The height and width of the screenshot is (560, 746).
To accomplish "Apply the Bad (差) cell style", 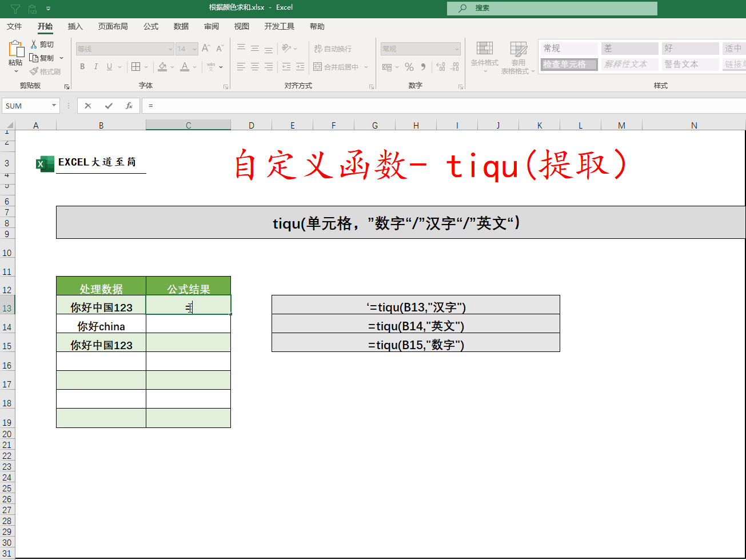I will 630,49.
